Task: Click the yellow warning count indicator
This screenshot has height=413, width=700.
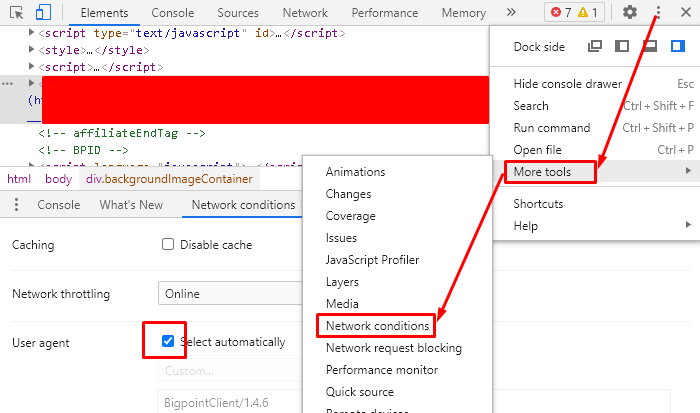Action: tap(588, 12)
